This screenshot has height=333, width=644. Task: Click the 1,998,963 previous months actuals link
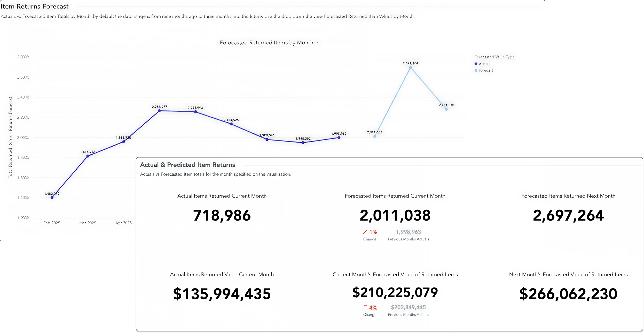point(408,232)
